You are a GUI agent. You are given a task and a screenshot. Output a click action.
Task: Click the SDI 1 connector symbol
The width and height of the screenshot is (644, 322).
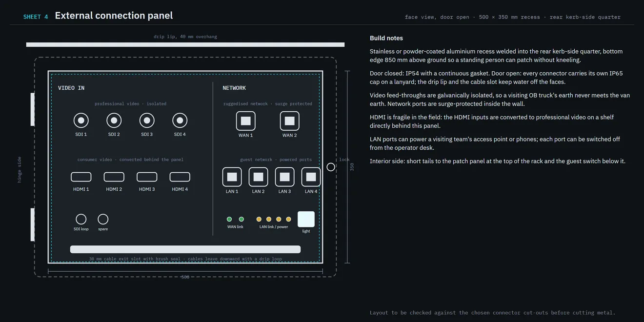[81, 121]
